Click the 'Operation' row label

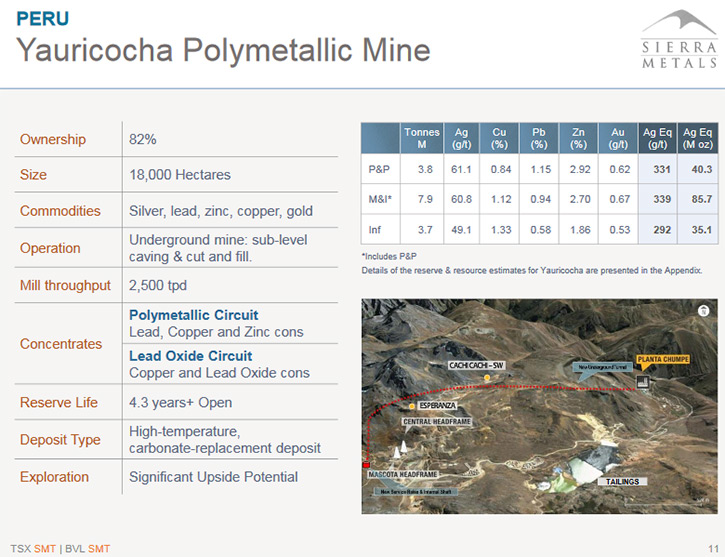point(50,248)
